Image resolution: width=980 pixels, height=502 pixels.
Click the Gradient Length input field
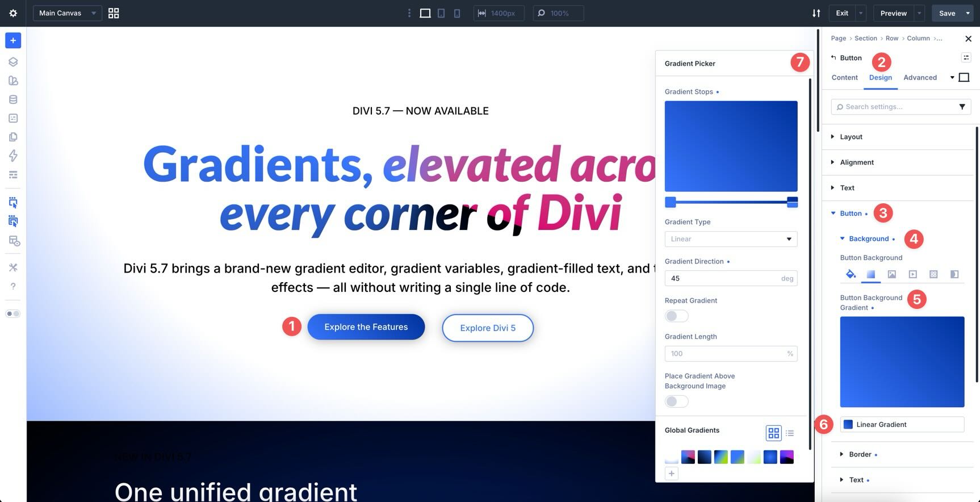pyautogui.click(x=731, y=353)
